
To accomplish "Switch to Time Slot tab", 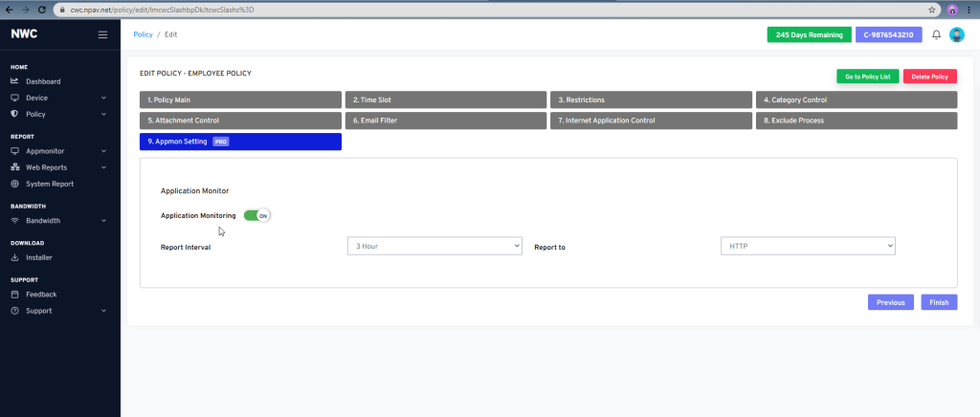I will [445, 99].
